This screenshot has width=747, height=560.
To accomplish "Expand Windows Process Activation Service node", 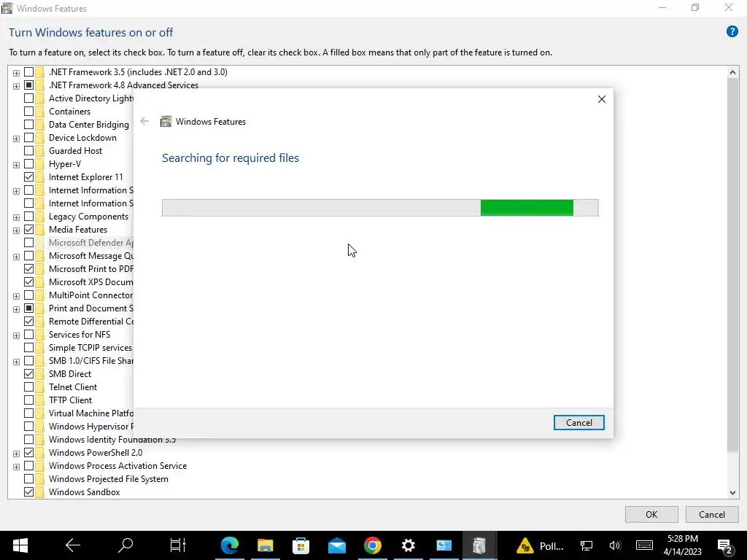I will point(16,467).
